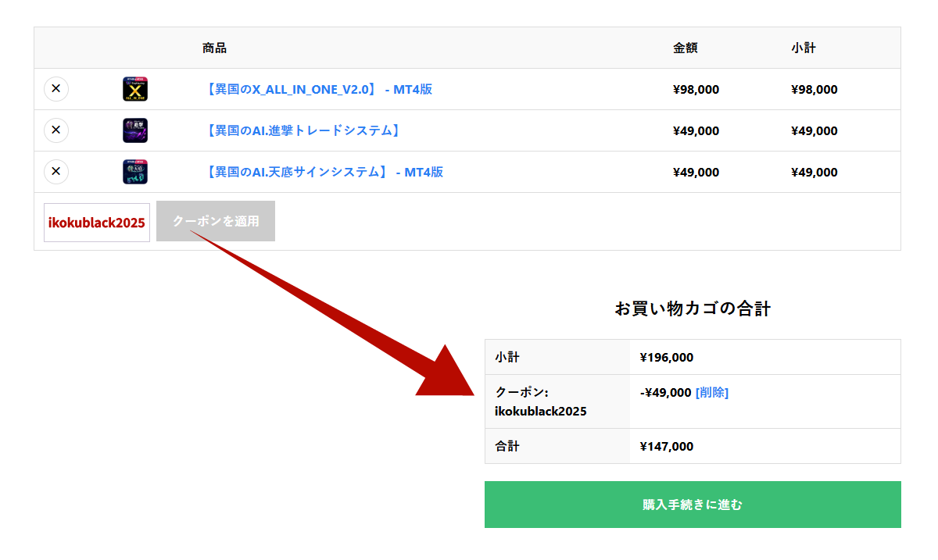Remove AI.進撃トレードシステム from the cart

(x=56, y=130)
